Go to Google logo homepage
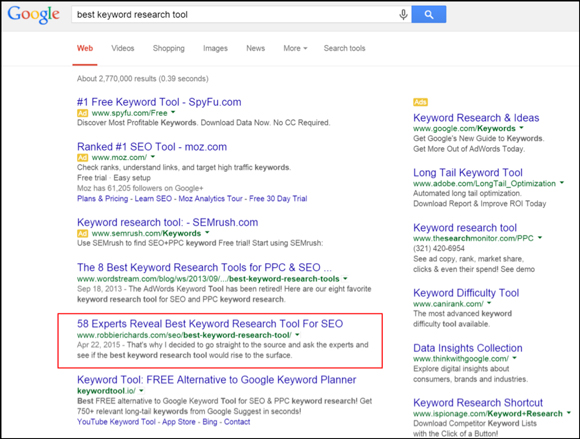Viewport: 580px width, 439px height. (x=34, y=15)
